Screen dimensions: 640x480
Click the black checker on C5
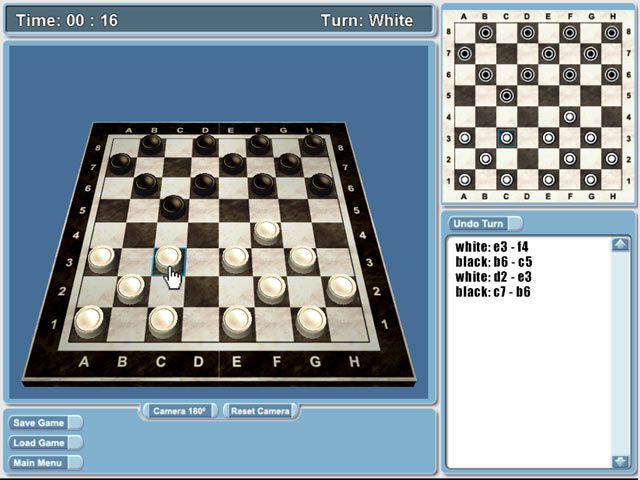[173, 206]
